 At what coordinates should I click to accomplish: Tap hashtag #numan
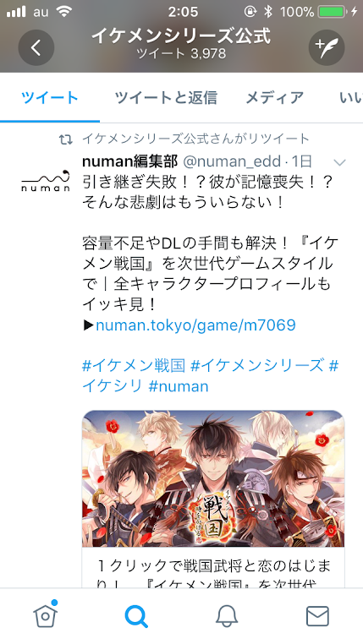click(179, 386)
